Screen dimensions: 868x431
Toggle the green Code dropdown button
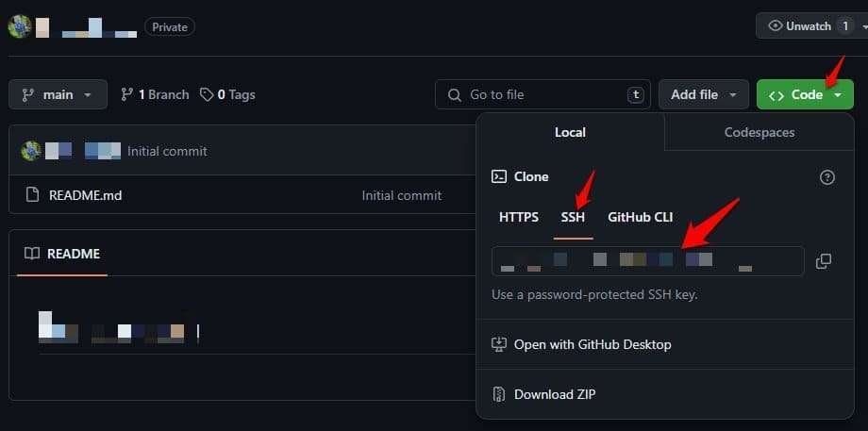click(805, 94)
